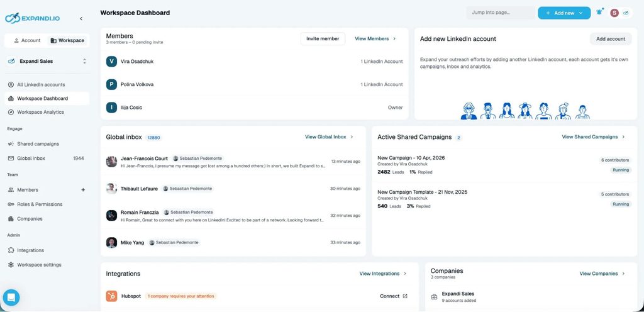Open the Expandi Sales workspace selector
This screenshot has width=644, height=312.
(x=47, y=61)
